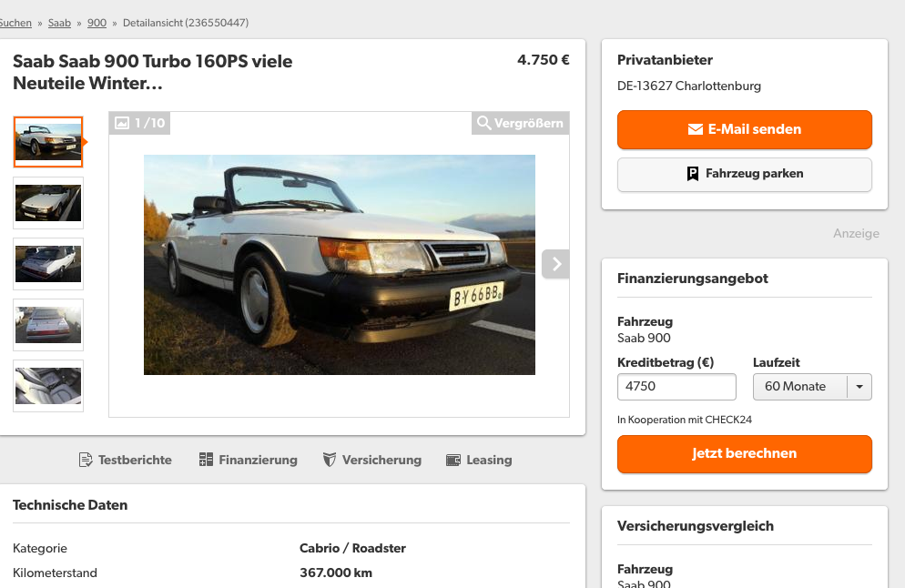This screenshot has height=588, width=905.
Task: Select the second car thumbnail
Action: [x=48, y=203]
